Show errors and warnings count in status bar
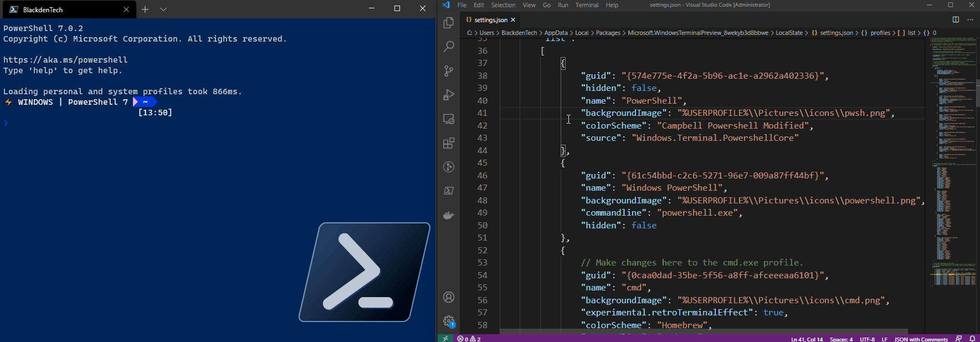Image resolution: width=980 pixels, height=342 pixels. pyautogui.click(x=469, y=339)
